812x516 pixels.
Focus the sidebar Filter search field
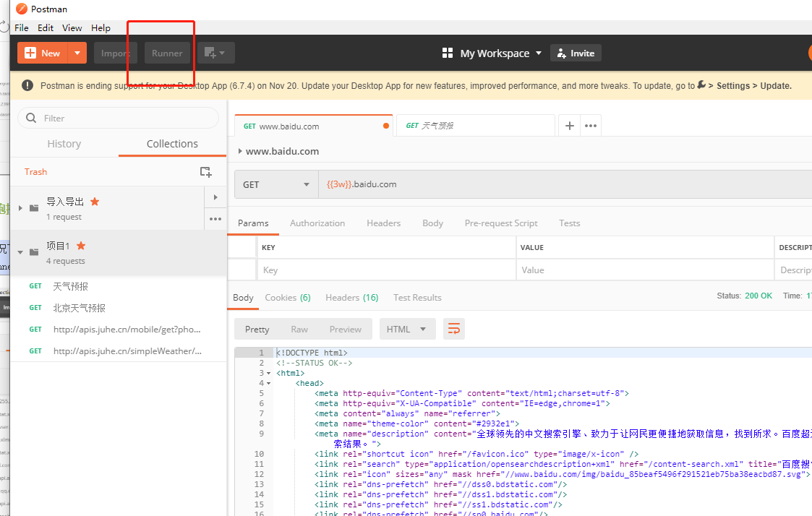click(x=119, y=118)
